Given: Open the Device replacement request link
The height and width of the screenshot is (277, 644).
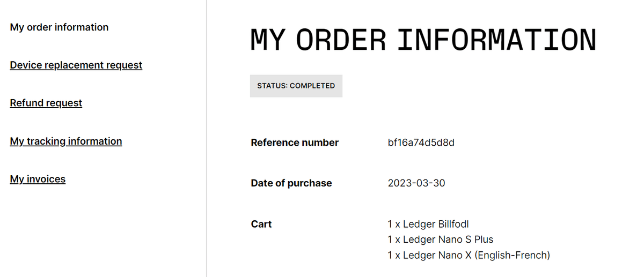Looking at the screenshot, I should click(x=76, y=65).
